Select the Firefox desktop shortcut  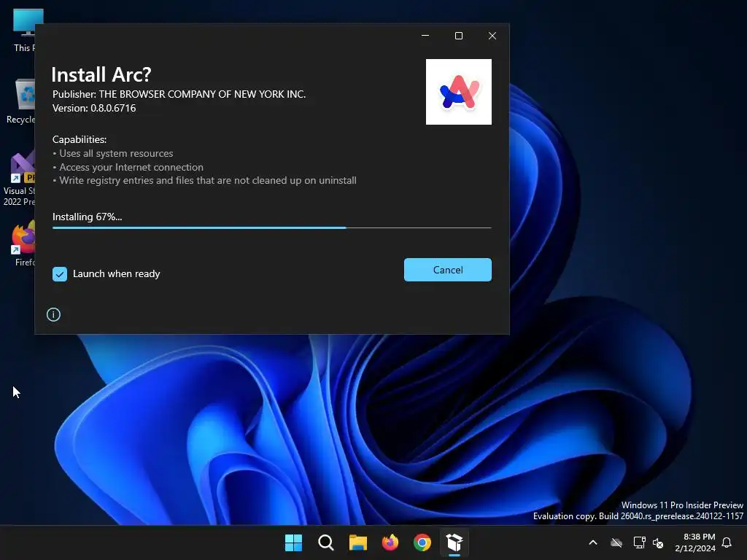click(24, 244)
